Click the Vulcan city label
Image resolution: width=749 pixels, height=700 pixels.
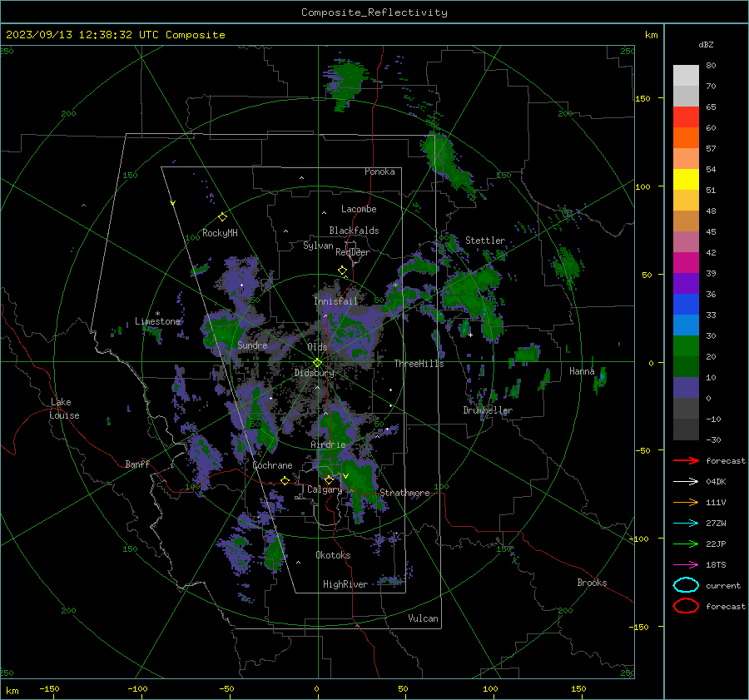424,618
